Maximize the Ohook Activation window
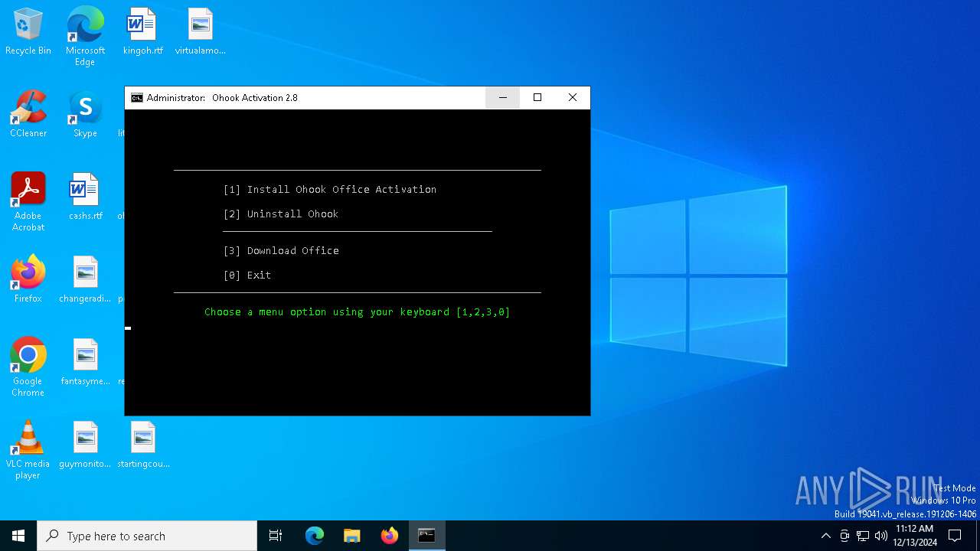This screenshot has height=551, width=980. pyautogui.click(x=537, y=97)
